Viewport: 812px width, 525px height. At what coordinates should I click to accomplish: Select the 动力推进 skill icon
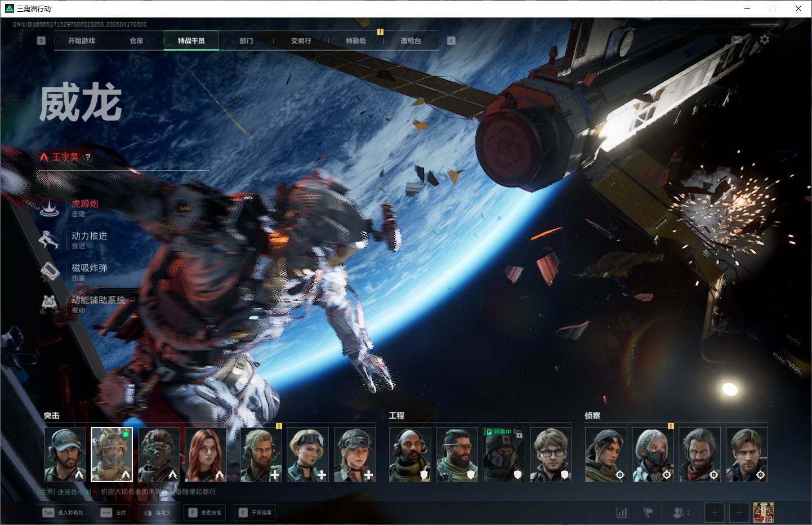click(x=50, y=240)
